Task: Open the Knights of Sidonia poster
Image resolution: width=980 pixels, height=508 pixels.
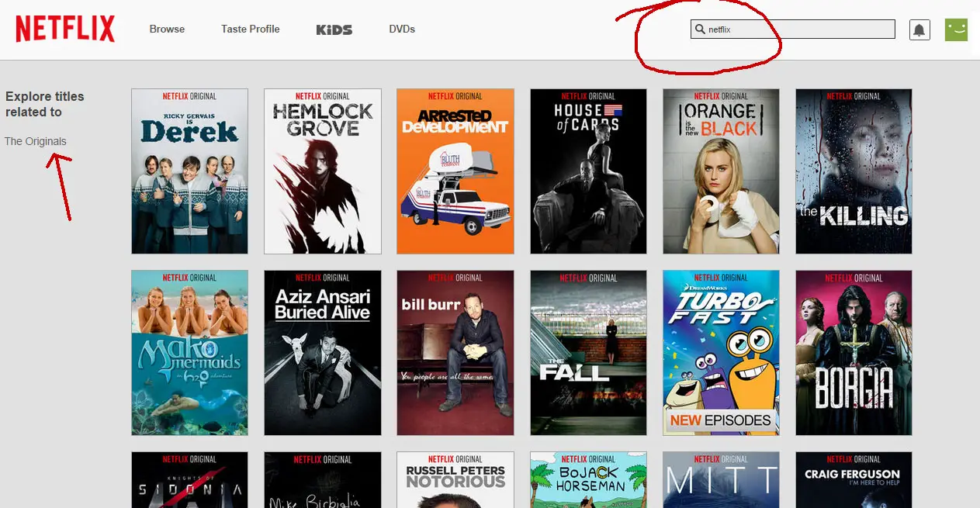Action: tap(190, 479)
